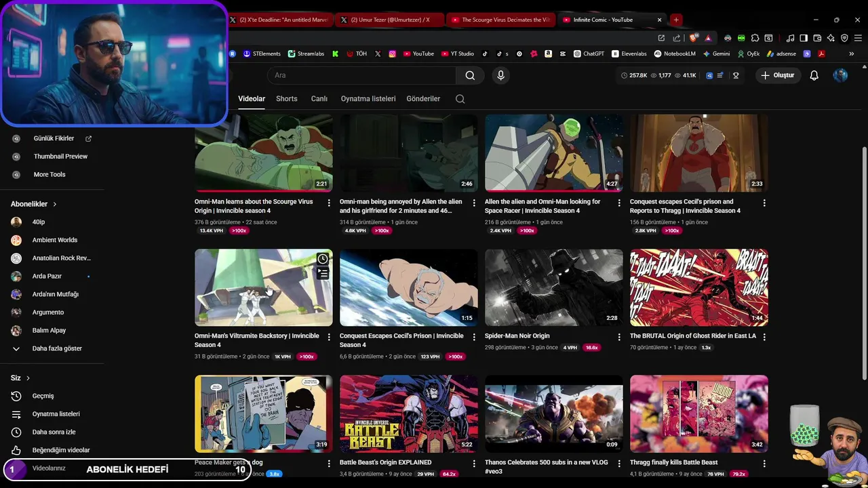Open the YT Studio bookmark
The height and width of the screenshot is (488, 868).
[458, 54]
